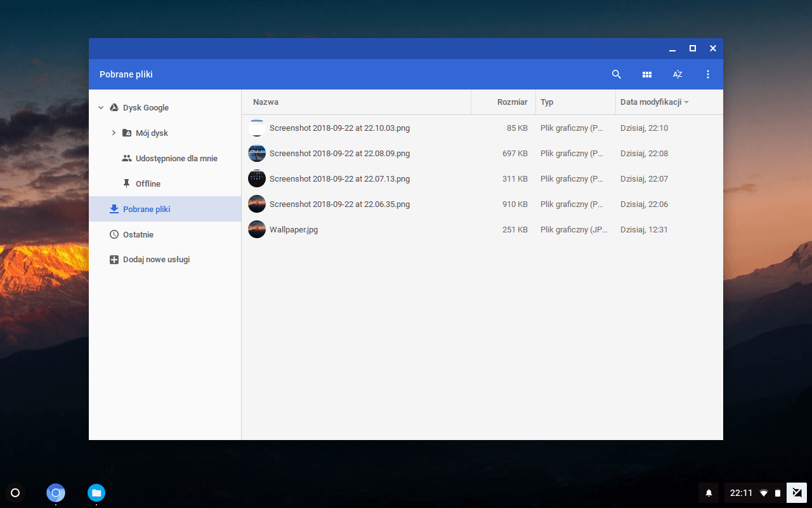
Task: Open the 22:11 status tray clock
Action: [741, 493]
